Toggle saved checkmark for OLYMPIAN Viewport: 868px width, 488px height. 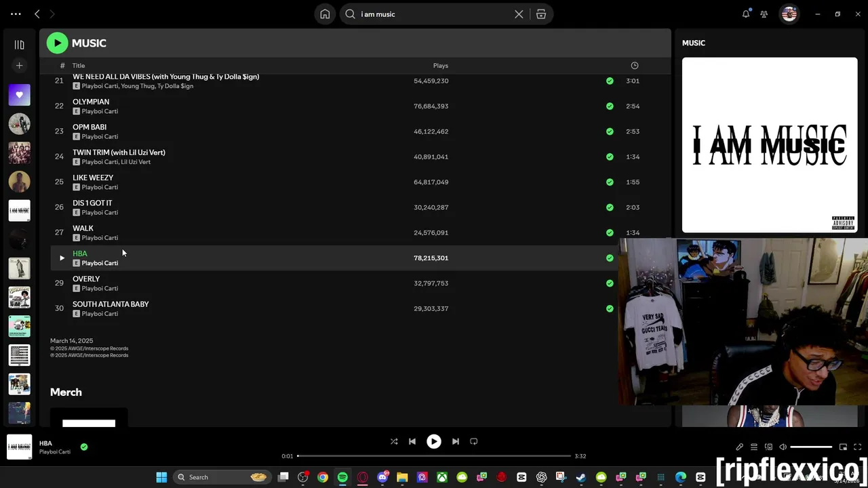point(610,106)
